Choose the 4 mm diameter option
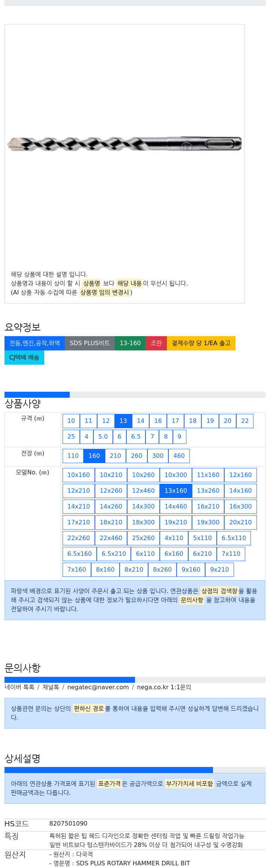The width and height of the screenshot is (270, 868). click(x=87, y=437)
